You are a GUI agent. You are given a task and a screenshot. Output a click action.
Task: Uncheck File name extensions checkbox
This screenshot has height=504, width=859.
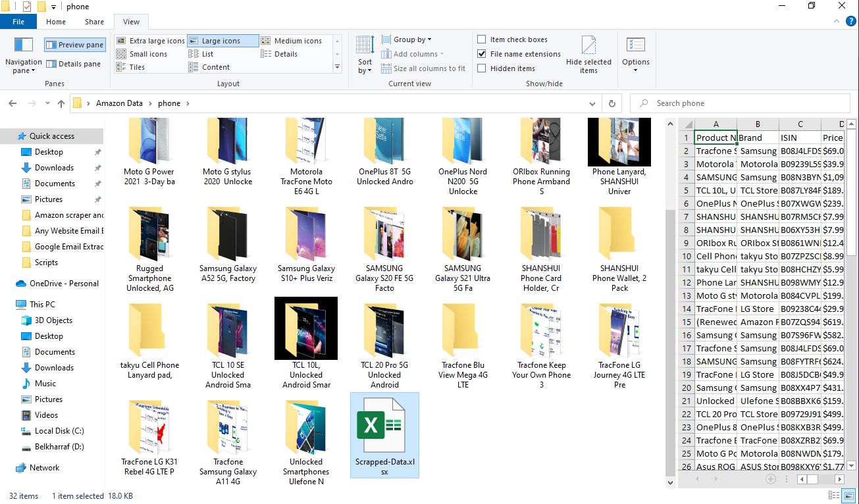click(482, 54)
